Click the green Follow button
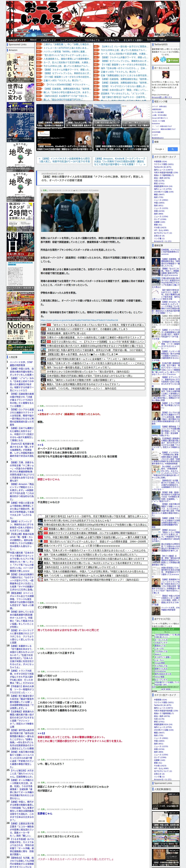 click(173, 60)
